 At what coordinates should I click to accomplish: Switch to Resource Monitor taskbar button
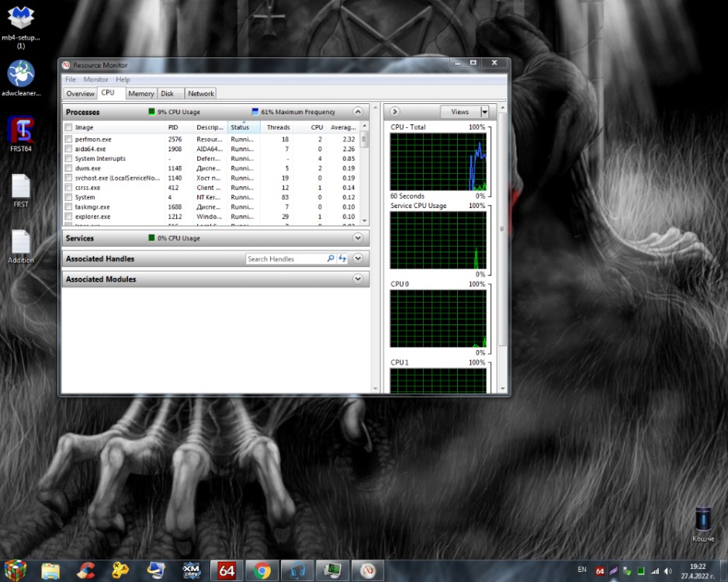click(368, 571)
